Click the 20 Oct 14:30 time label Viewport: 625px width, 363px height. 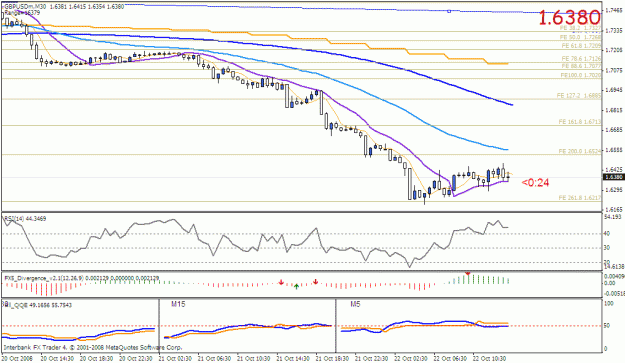57,359
